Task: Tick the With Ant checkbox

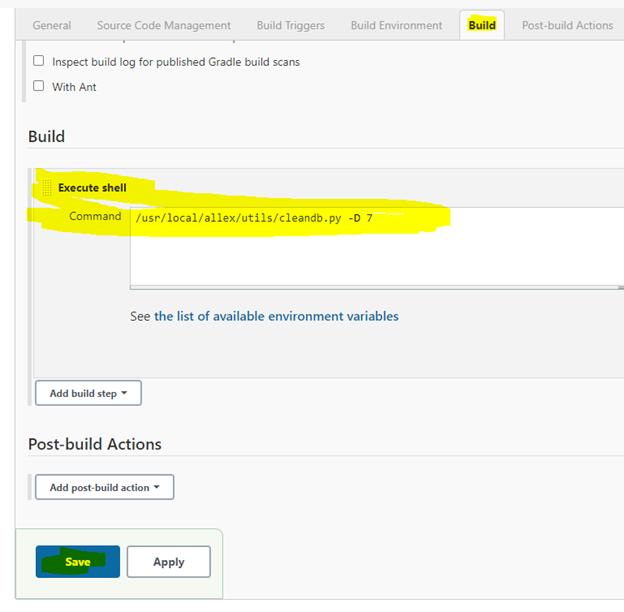Action: [39, 86]
